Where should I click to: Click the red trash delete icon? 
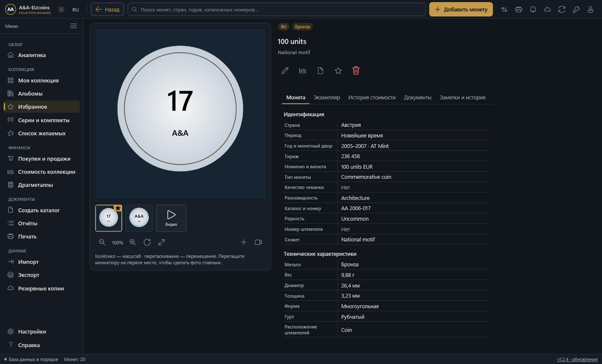(x=356, y=71)
